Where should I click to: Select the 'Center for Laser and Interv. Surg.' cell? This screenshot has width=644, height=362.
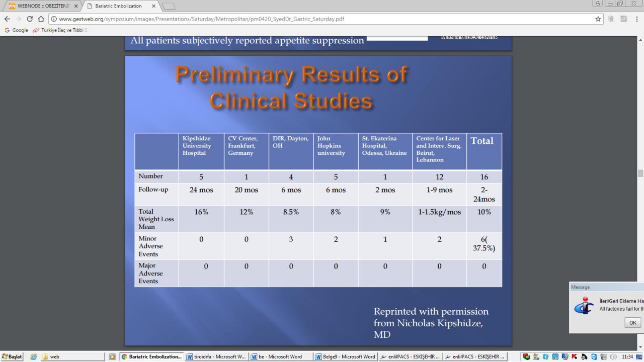point(439,151)
